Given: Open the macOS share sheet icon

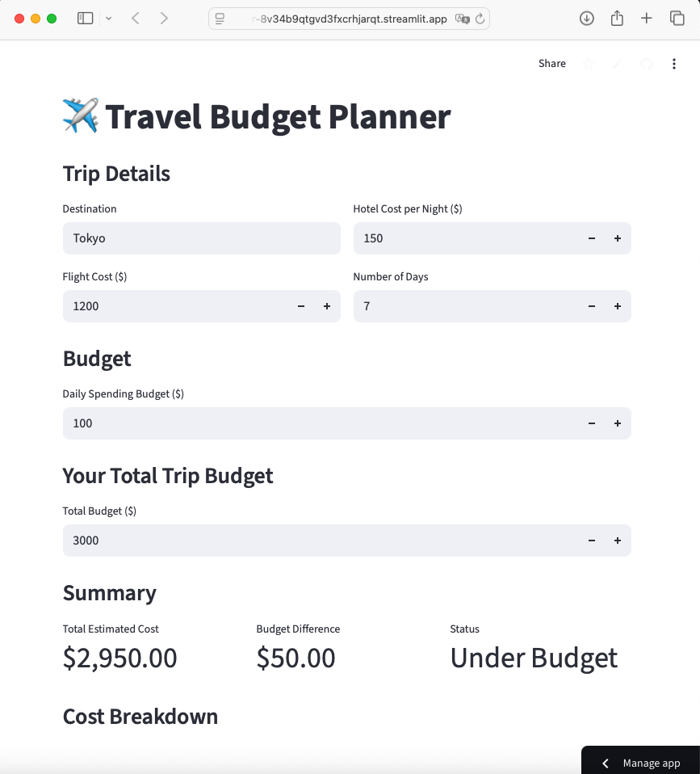Looking at the screenshot, I should [x=617, y=18].
